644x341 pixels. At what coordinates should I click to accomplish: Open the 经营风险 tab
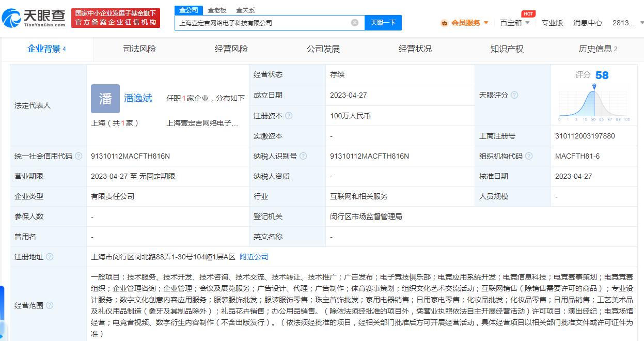[x=231, y=49]
